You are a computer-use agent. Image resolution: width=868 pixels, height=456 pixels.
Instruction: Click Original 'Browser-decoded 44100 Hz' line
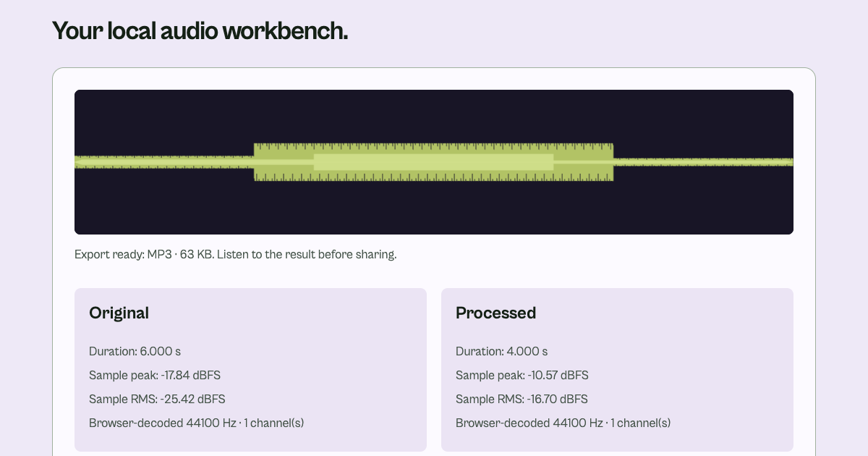(197, 423)
